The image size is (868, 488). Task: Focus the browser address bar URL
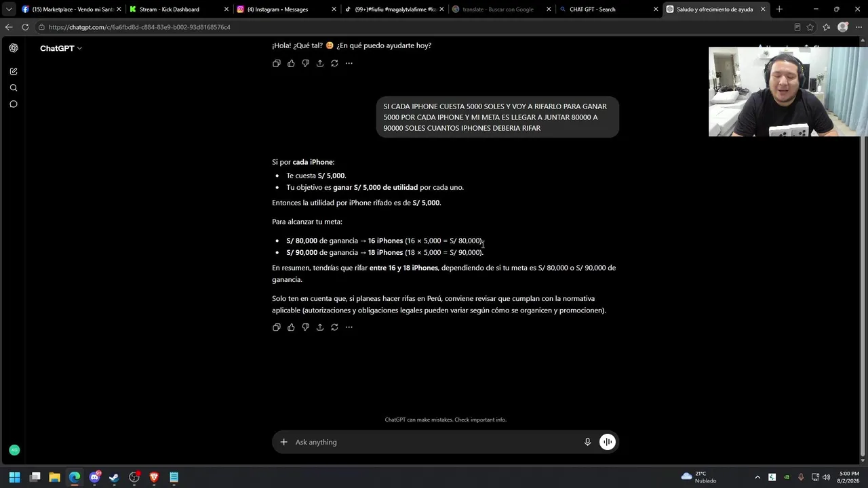tap(140, 27)
